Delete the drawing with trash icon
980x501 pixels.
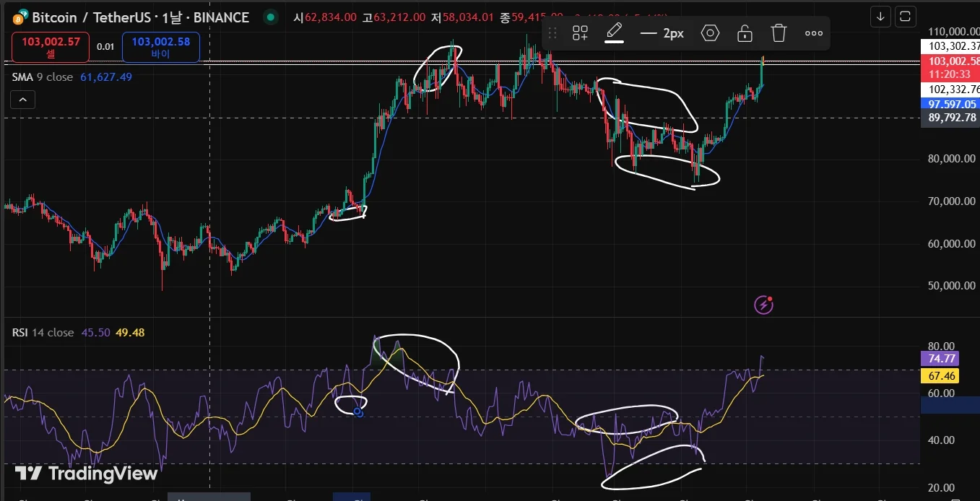coord(779,32)
